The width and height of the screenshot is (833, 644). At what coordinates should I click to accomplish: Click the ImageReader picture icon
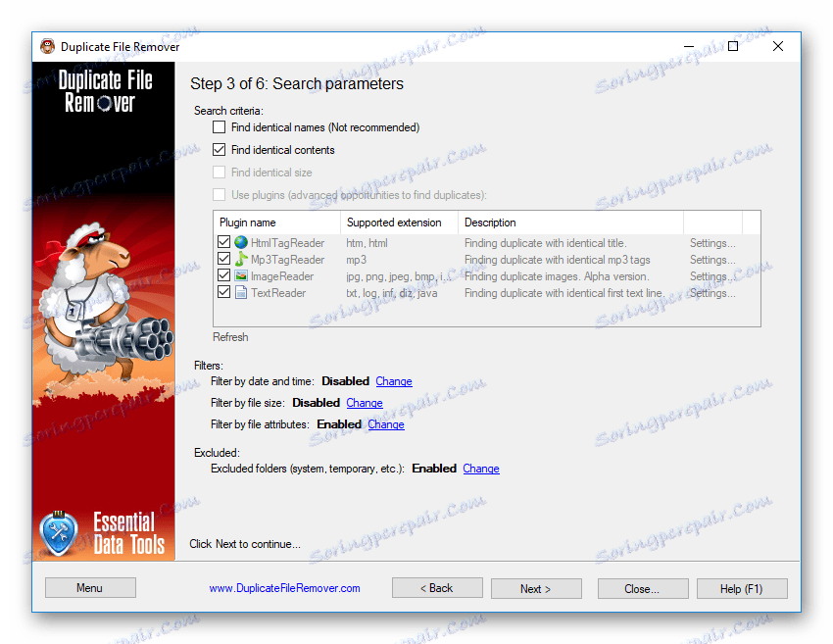tap(241, 275)
